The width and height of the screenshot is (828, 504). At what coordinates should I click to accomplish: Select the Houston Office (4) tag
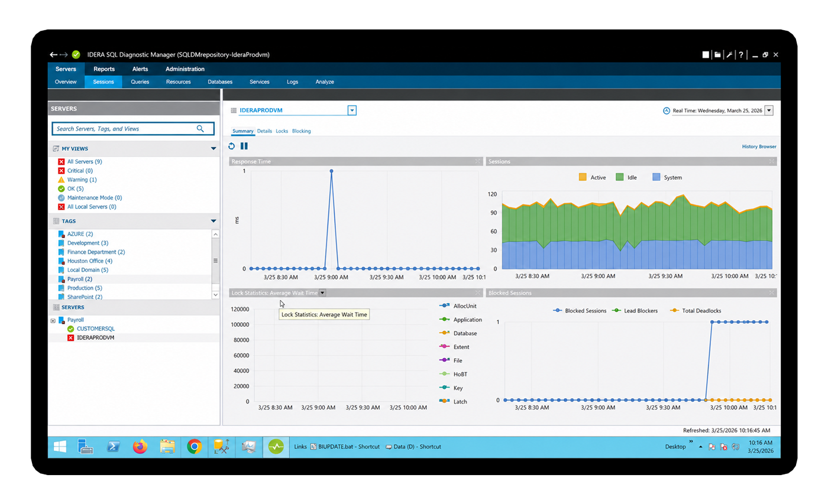click(90, 261)
